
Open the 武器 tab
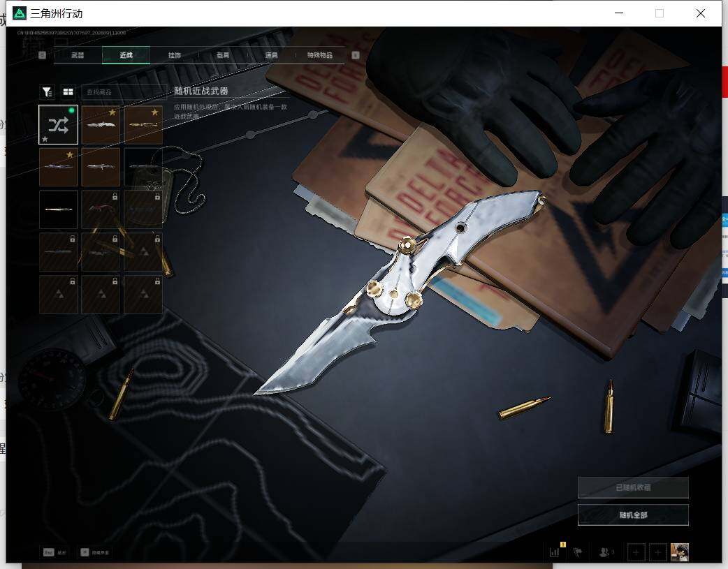coord(78,55)
